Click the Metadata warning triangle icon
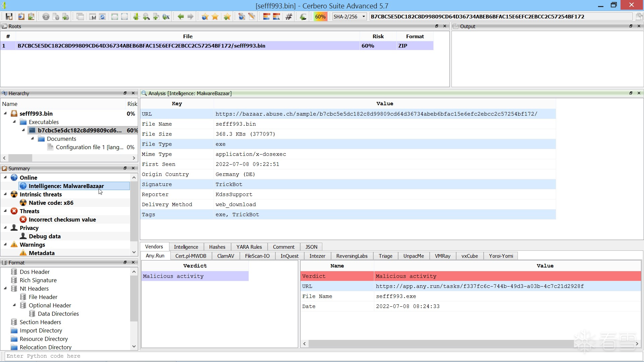644x362 pixels. 23,253
